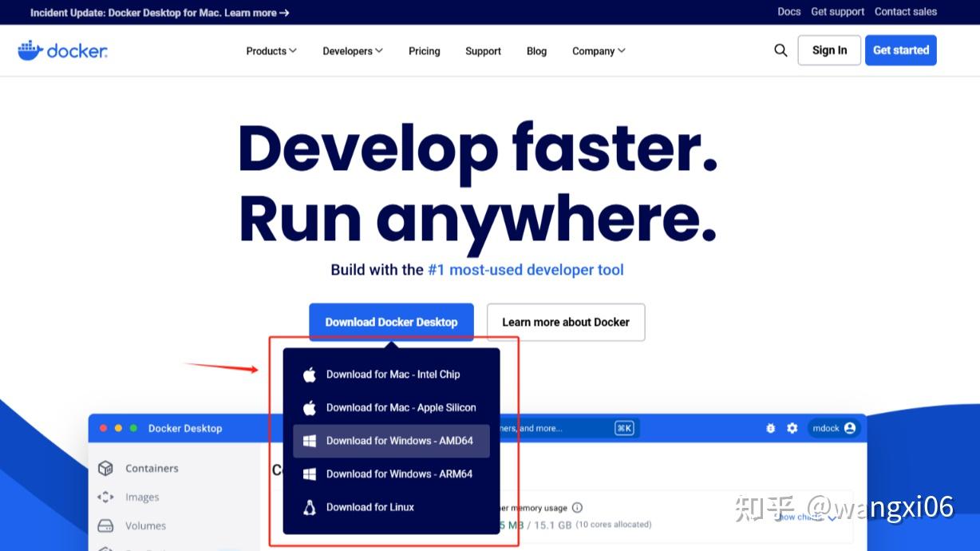Choose Download for Linux from the menu

[x=370, y=506]
